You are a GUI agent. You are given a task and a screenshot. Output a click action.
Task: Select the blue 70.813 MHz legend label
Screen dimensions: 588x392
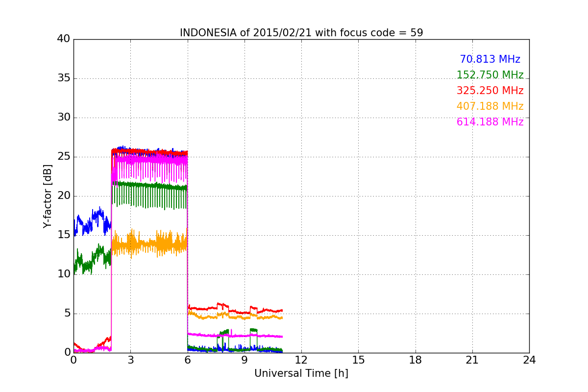tap(490, 59)
